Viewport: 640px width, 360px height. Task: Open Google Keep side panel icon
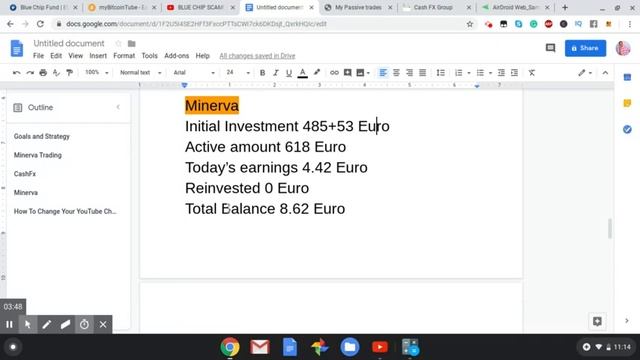[x=627, y=103]
